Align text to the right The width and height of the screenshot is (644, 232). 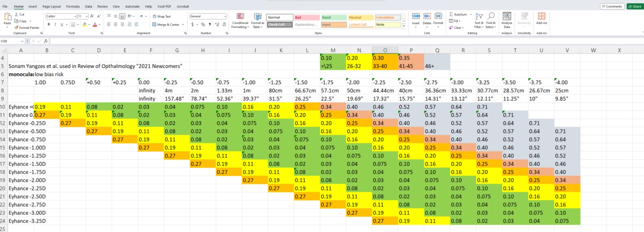[x=122, y=24]
